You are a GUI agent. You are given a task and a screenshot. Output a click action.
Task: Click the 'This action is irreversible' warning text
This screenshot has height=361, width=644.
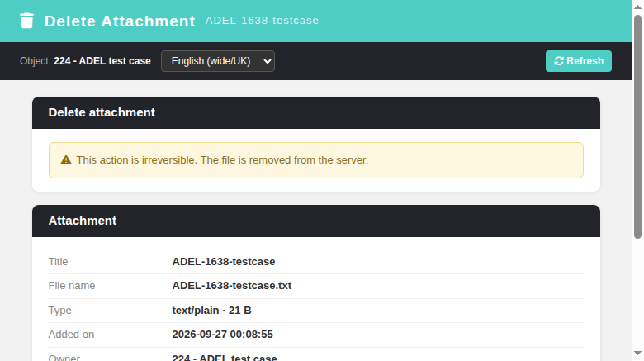pos(222,160)
